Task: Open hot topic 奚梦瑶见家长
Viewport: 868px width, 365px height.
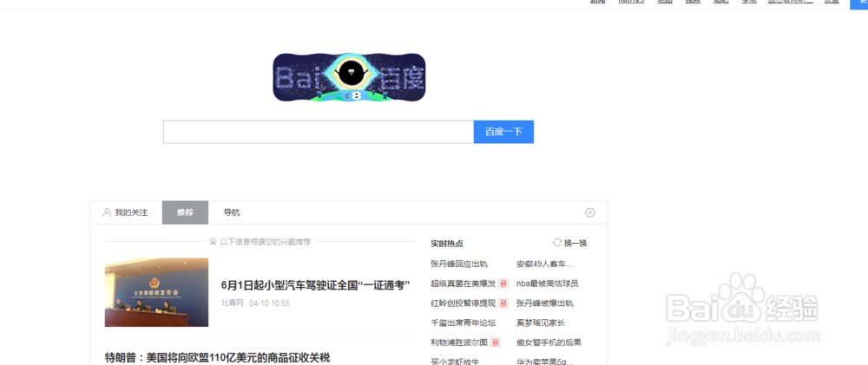Action: coord(540,323)
